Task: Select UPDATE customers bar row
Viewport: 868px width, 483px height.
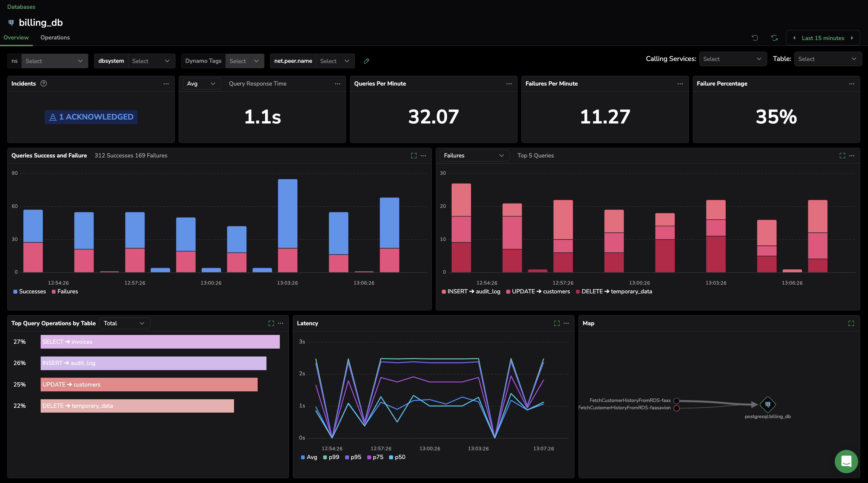Action: click(149, 385)
